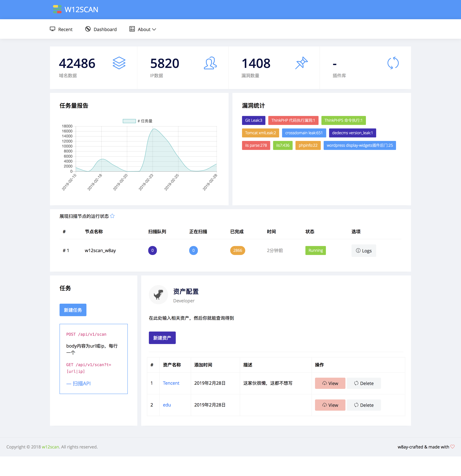
Task: Open the Recent nav item
Action: coord(61,29)
